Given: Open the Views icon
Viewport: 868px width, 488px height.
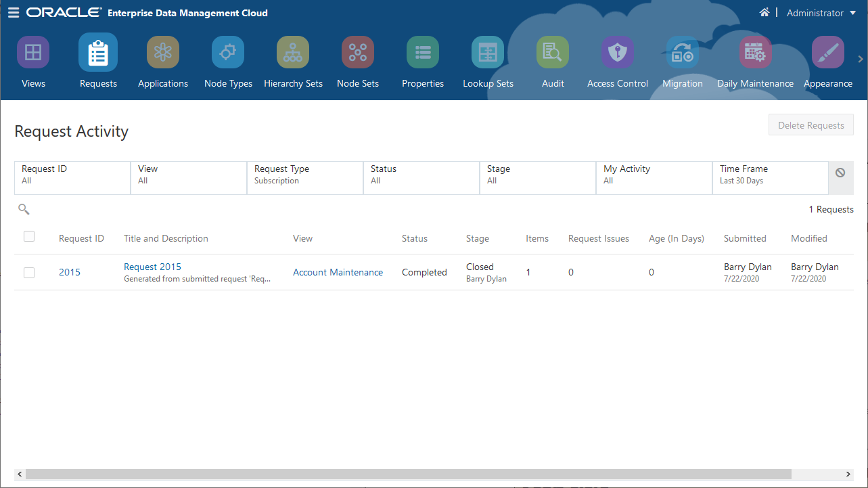Looking at the screenshot, I should [x=33, y=53].
